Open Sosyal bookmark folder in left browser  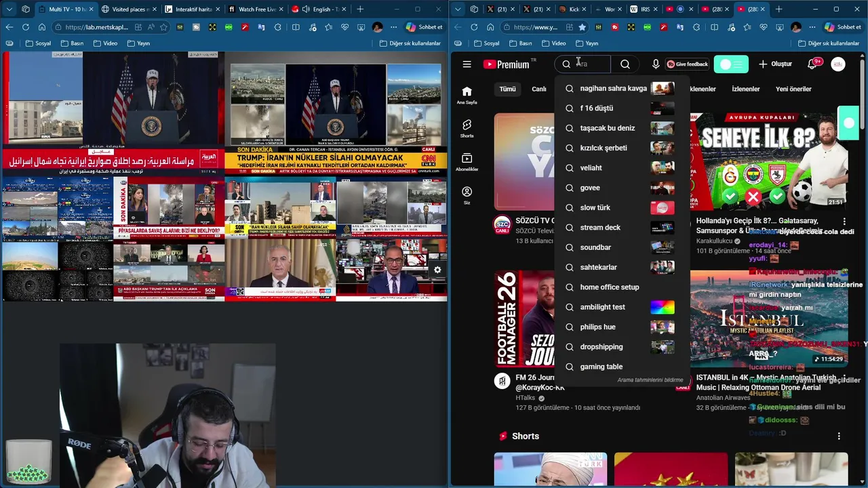[39, 43]
